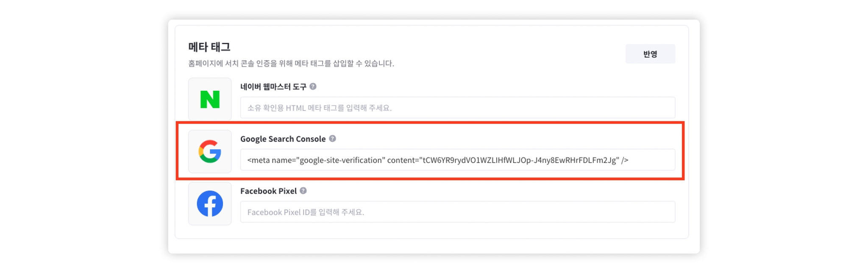
Task: Click the 메타 태그 heading
Action: pos(209,47)
